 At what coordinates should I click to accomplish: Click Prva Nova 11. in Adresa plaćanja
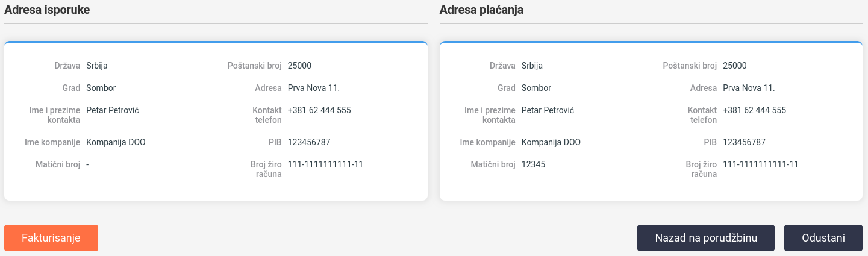click(748, 88)
